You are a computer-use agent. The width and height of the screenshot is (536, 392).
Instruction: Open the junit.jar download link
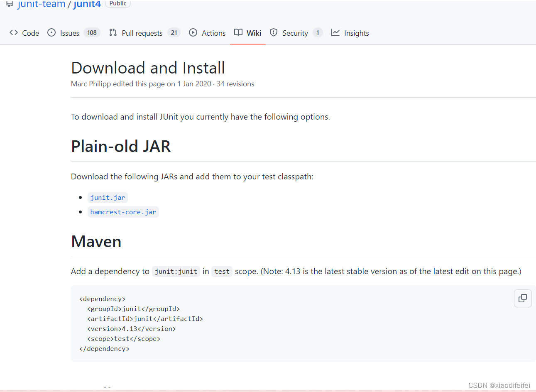(108, 198)
